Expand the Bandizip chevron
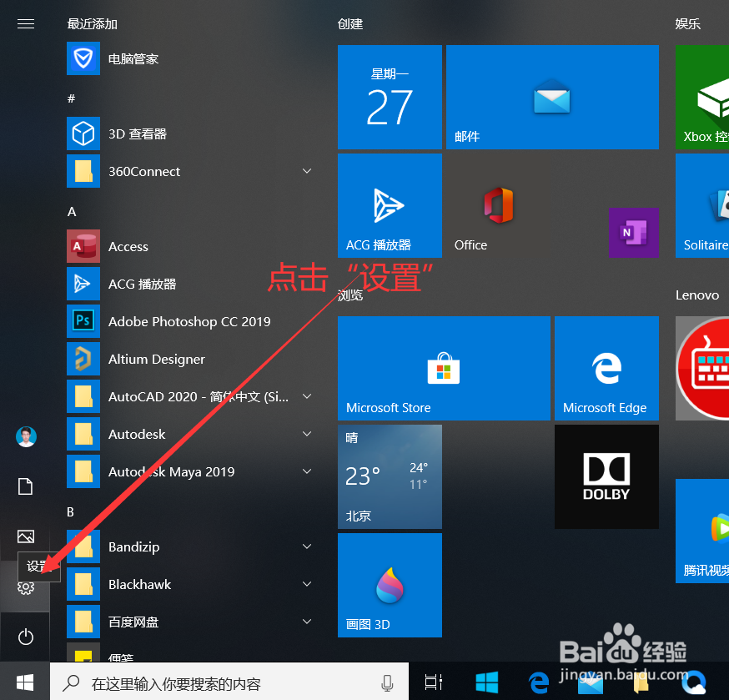This screenshot has height=700, width=729. pyautogui.click(x=307, y=546)
